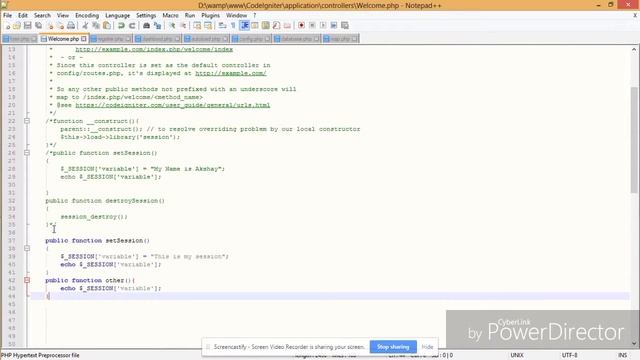Open the Language menu
Screen dimensions: 640x360
[117, 15]
